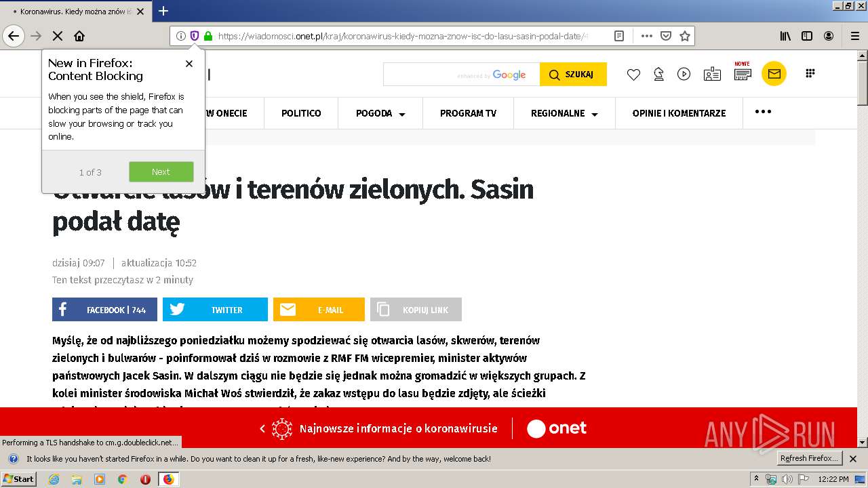
Task: Open the Firefox home page
Action: (79, 36)
